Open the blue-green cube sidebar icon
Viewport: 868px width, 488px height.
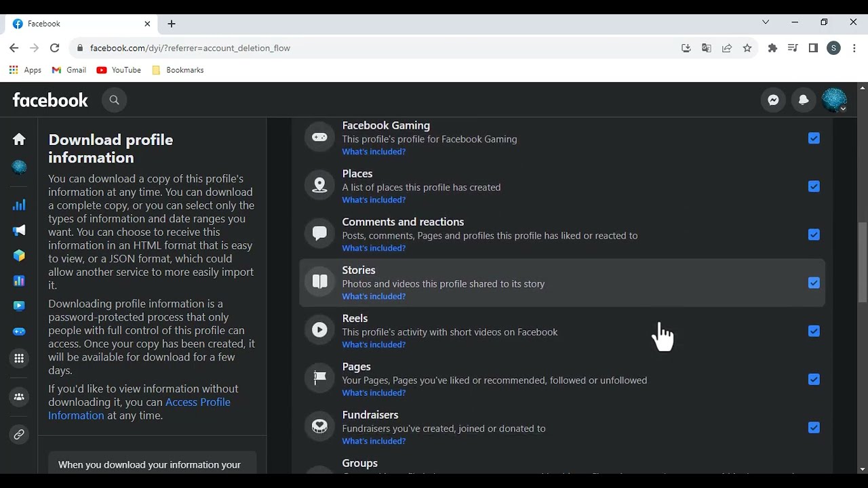(x=19, y=256)
